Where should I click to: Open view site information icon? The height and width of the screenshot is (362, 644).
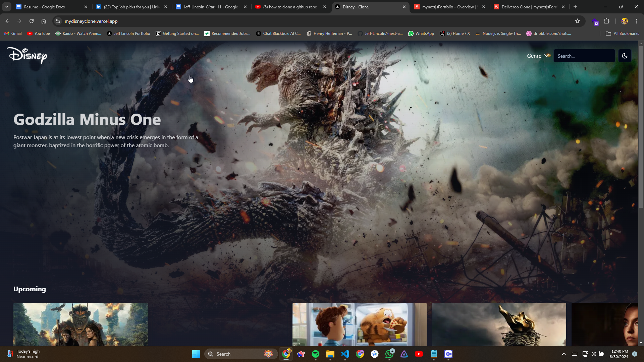tap(58, 21)
